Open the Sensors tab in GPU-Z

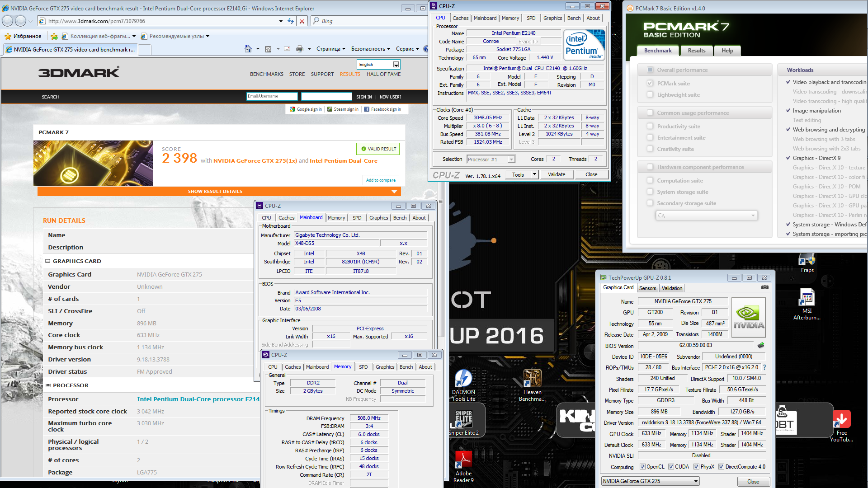tap(647, 288)
